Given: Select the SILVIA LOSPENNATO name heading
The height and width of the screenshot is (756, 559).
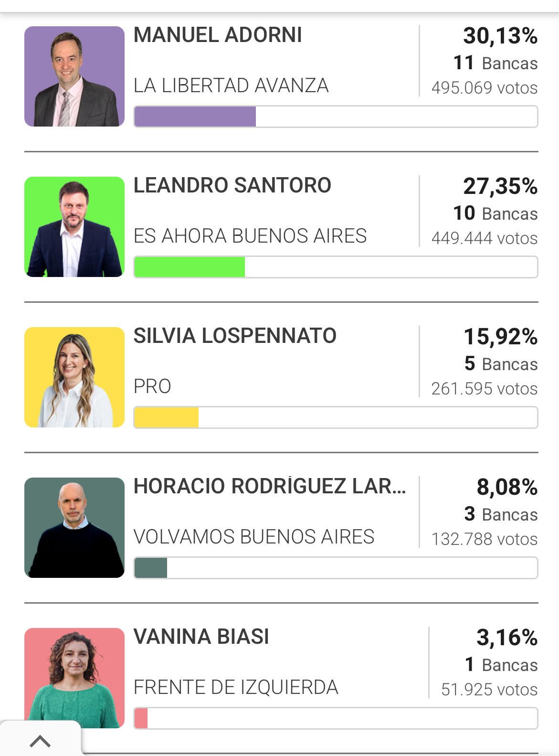Looking at the screenshot, I should (x=235, y=336).
